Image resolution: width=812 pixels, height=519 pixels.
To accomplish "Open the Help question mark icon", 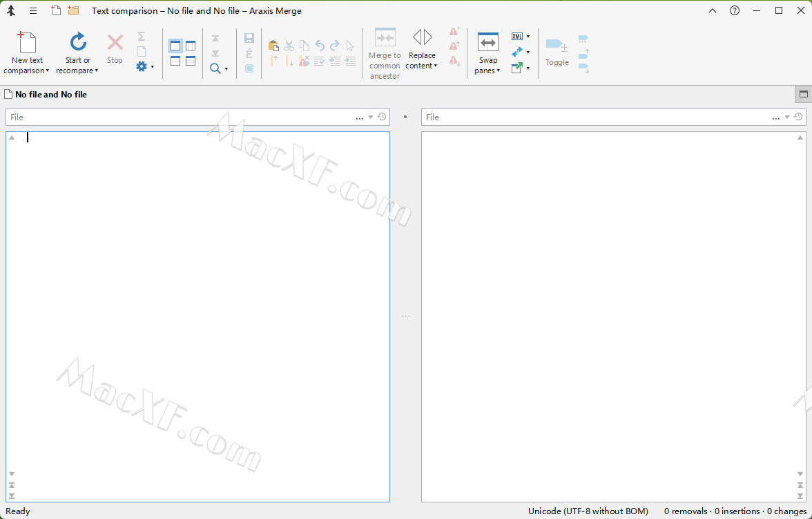I will 735,10.
